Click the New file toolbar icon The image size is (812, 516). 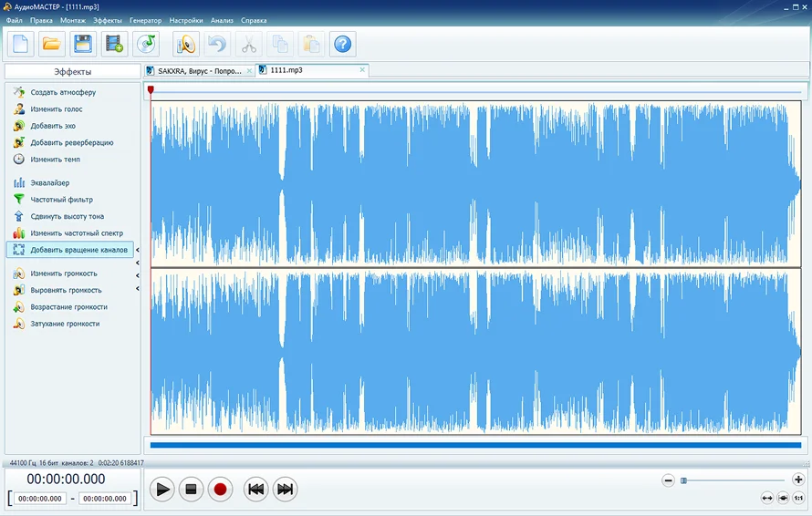(x=21, y=44)
